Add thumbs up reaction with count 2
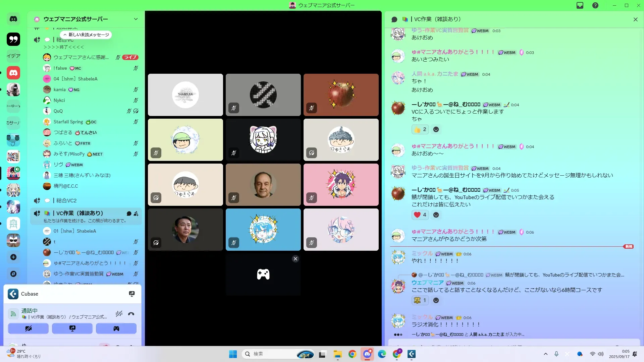 pos(420,129)
